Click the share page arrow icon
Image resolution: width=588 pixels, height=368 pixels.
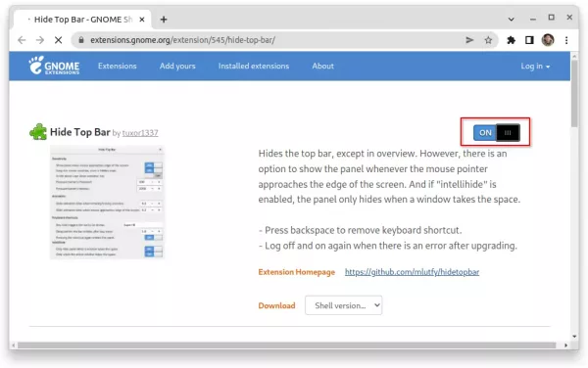(x=469, y=40)
